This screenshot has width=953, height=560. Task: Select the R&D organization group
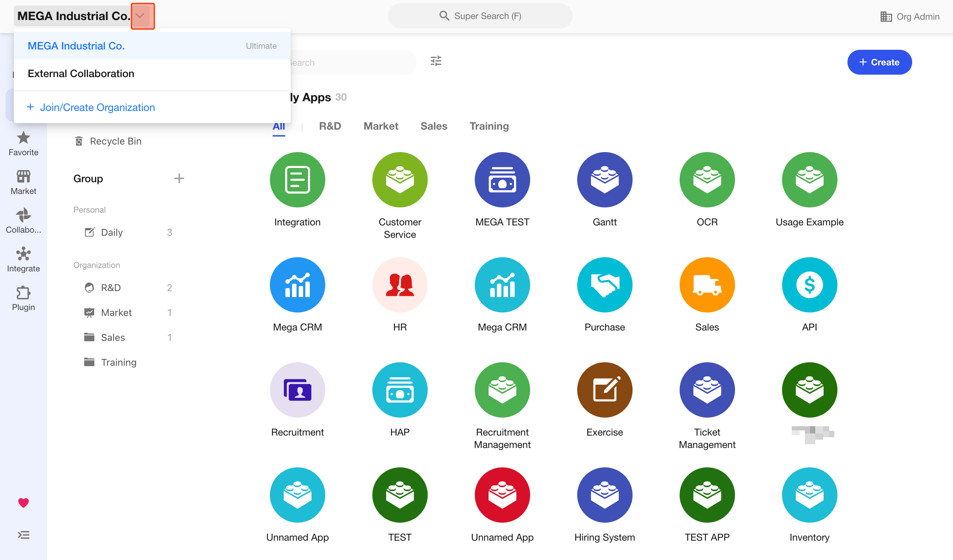[111, 288]
